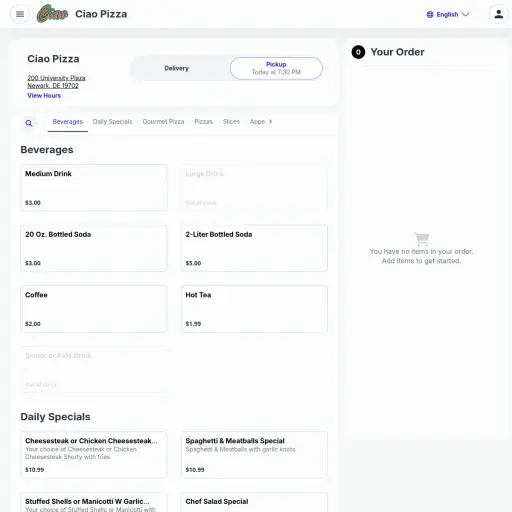This screenshot has height=512, width=512.
Task: Show more categories with right chevron
Action: tap(270, 122)
